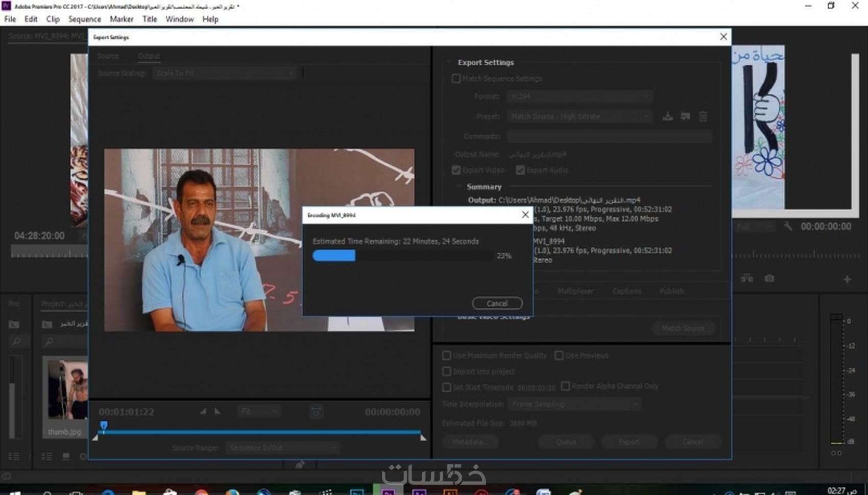Open the Full resolution dropdown in Program monitor

pyautogui.click(x=754, y=226)
